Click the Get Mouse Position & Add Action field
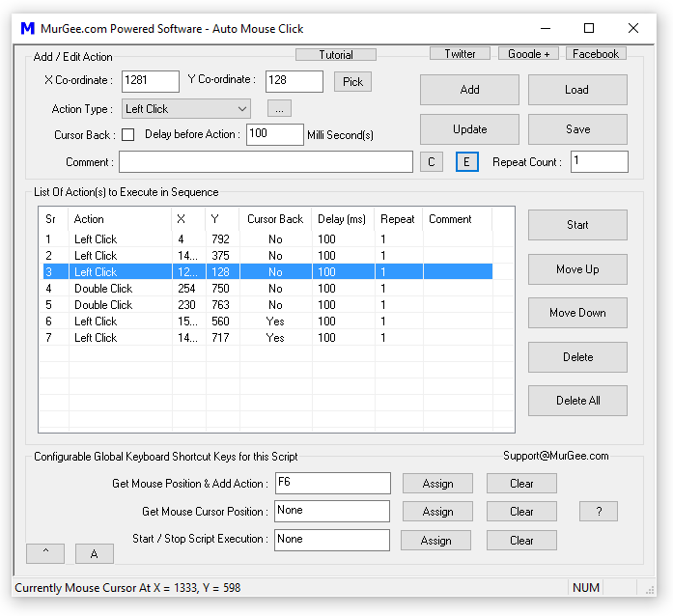673x616 pixels. tap(332, 484)
